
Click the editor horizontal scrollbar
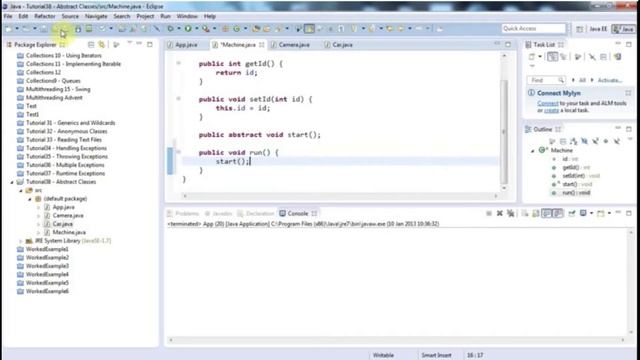coord(340,196)
